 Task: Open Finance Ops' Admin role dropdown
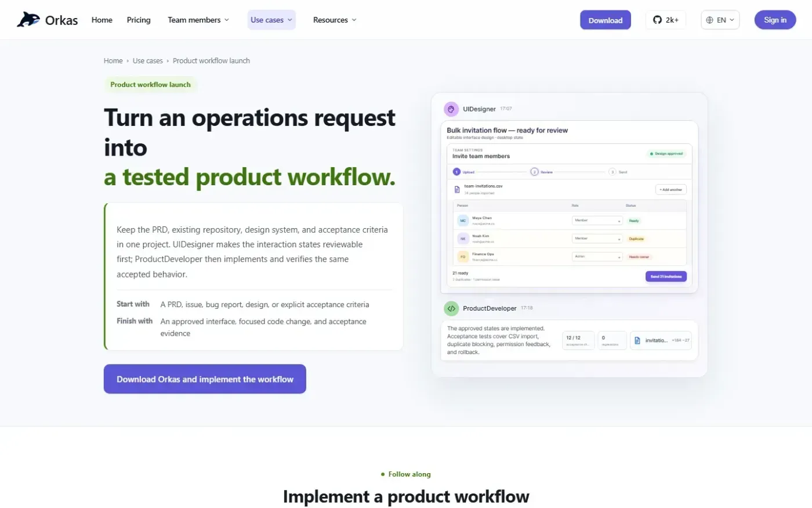point(597,257)
